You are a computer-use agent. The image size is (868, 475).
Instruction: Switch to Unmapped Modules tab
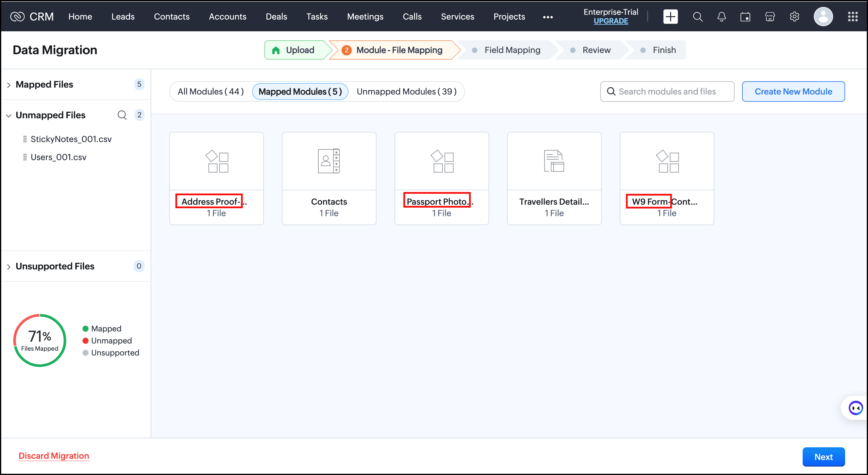click(406, 92)
